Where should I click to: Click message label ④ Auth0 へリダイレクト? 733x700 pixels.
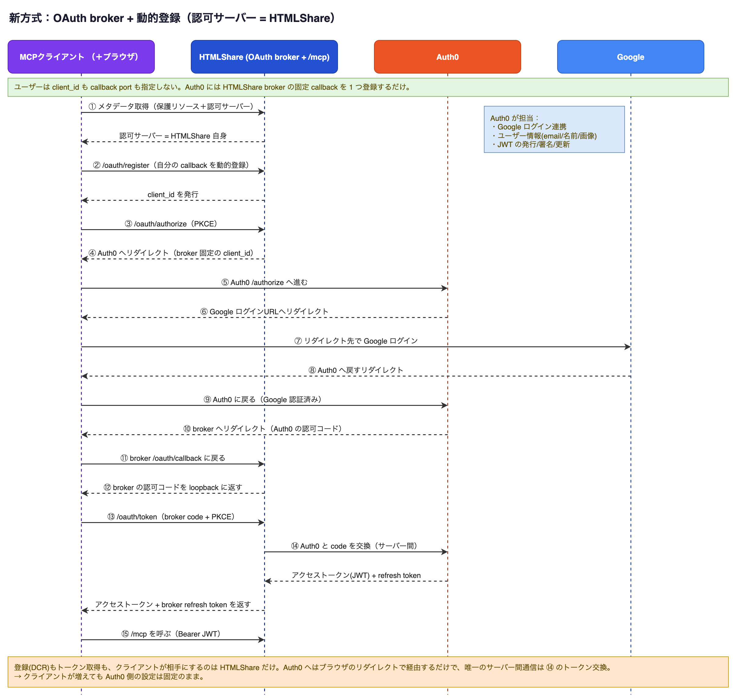173,253
